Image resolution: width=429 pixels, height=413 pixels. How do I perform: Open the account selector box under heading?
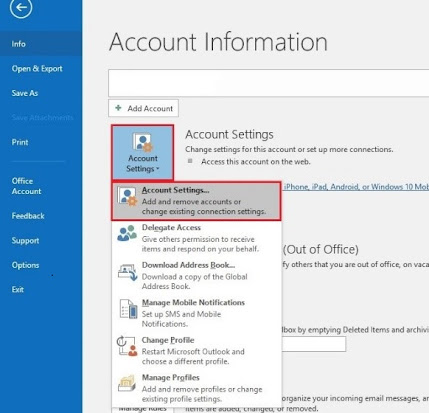click(x=269, y=83)
